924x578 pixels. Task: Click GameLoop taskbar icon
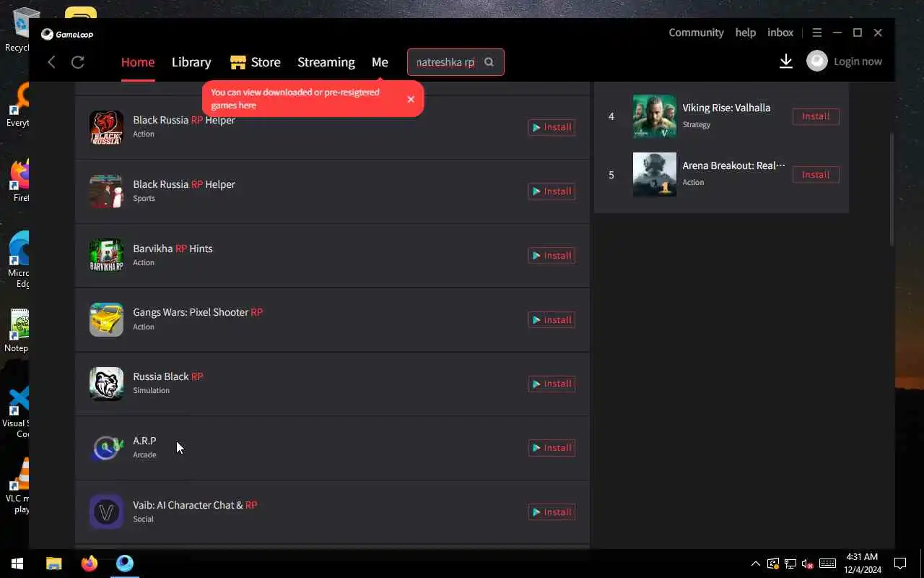(125, 563)
